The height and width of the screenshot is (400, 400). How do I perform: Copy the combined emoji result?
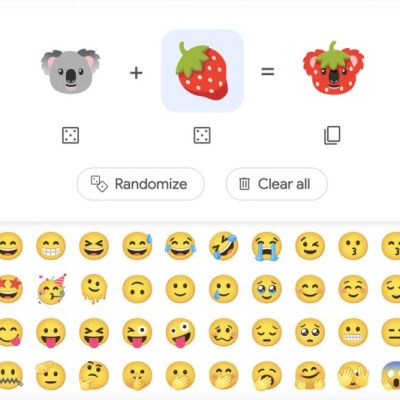[332, 135]
